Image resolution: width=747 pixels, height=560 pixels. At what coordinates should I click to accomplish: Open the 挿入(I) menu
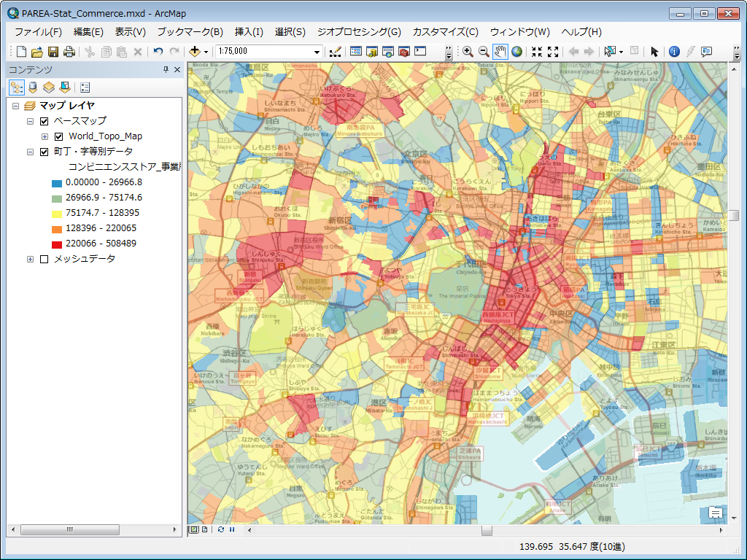coord(249,32)
